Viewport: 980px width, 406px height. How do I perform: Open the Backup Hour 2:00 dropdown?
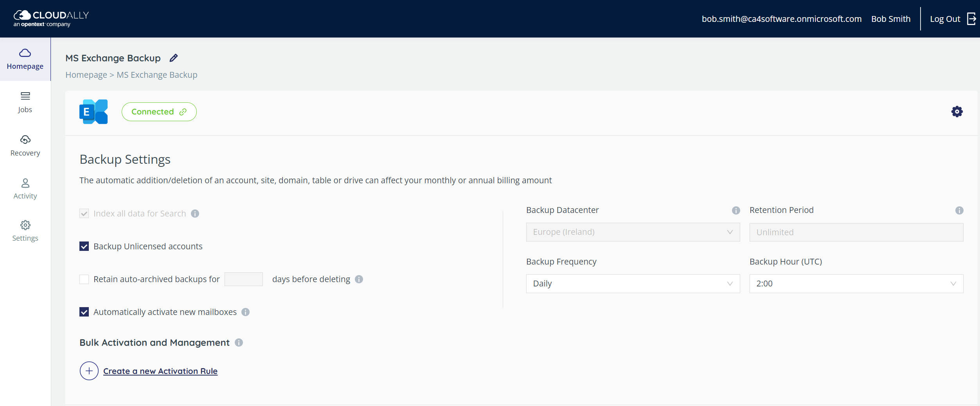point(856,284)
